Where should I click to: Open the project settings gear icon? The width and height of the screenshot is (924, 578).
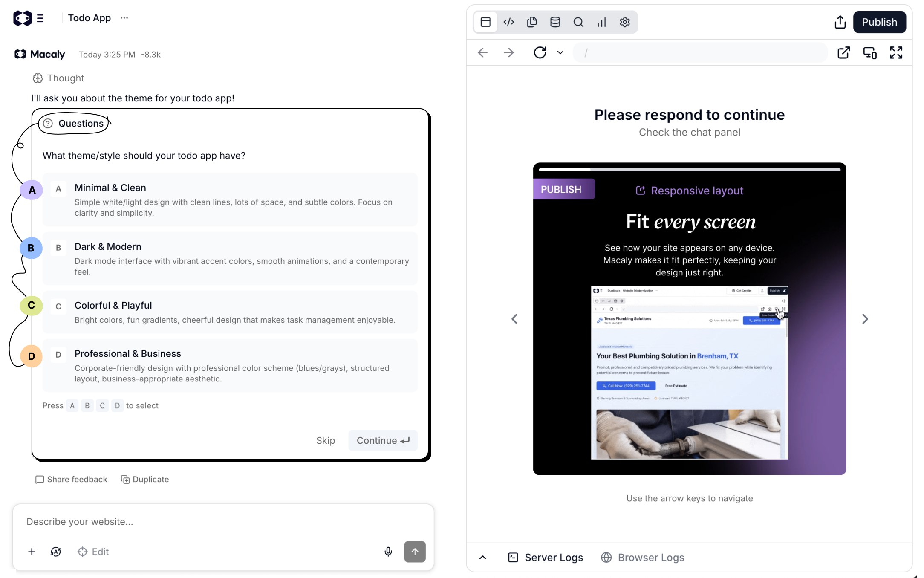pos(624,22)
